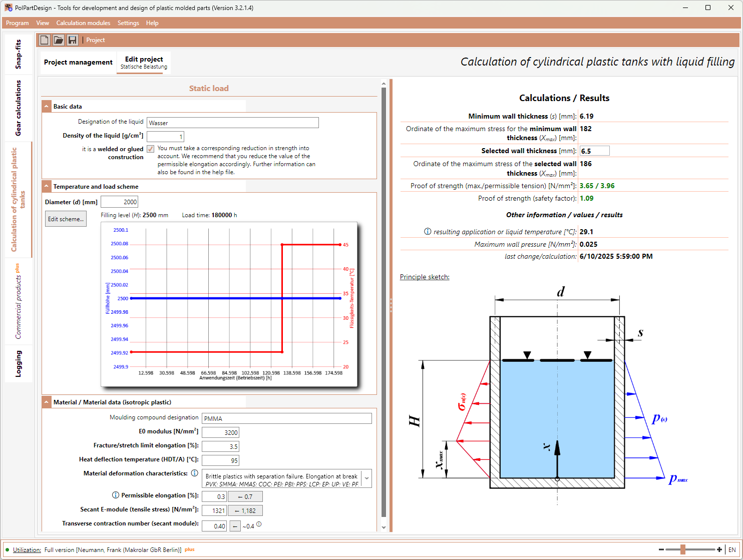Click the Selected wall thickness field
Viewport: 743px width, 560px height.
[595, 151]
